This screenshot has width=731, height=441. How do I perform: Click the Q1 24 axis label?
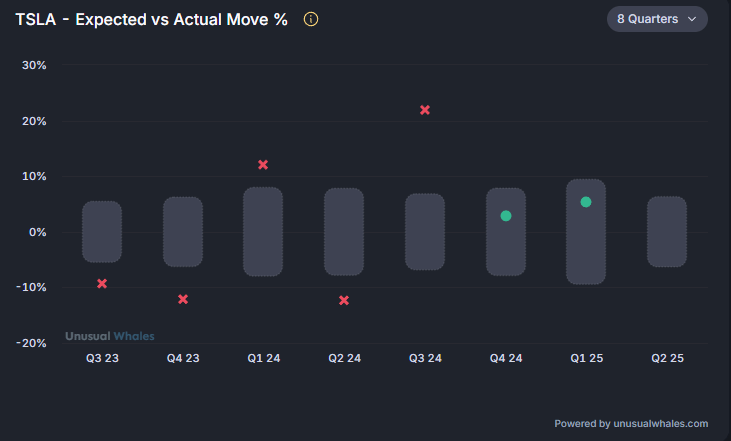pyautogui.click(x=263, y=358)
